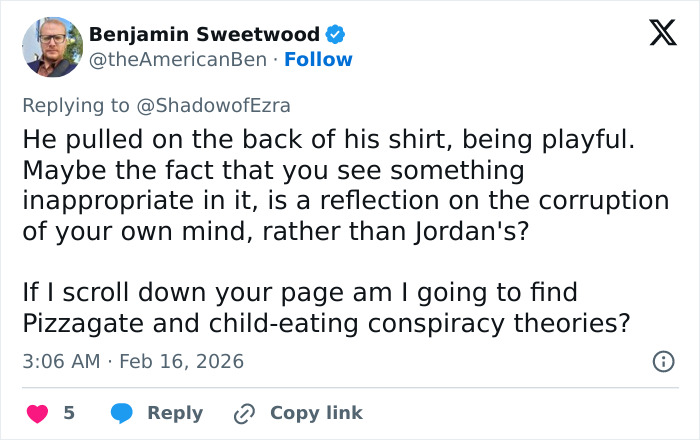Open Benjamin Sweetwood's profile picture
This screenshot has width=700, height=440.
pos(52,47)
